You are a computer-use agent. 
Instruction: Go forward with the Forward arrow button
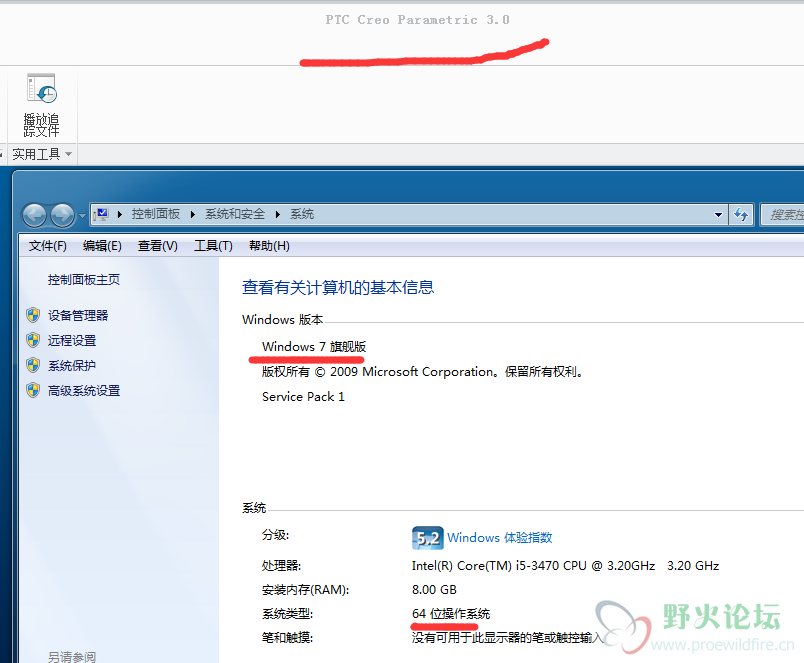(63, 215)
